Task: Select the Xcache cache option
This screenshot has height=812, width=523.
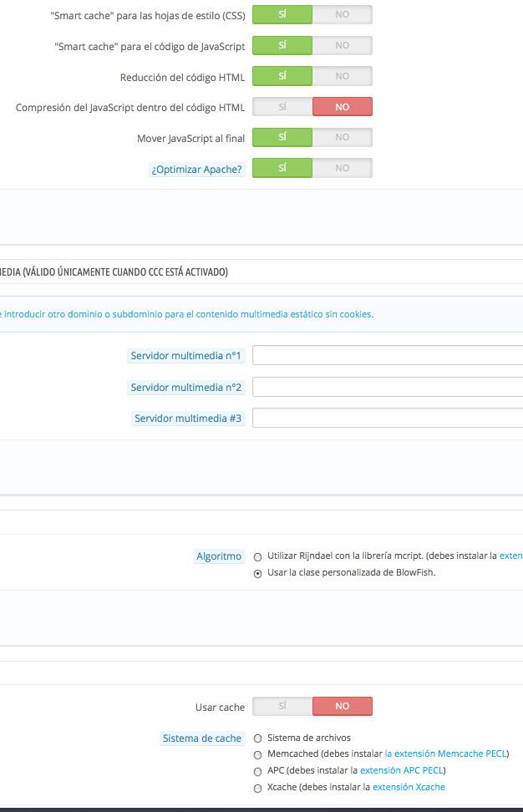Action: (257, 788)
